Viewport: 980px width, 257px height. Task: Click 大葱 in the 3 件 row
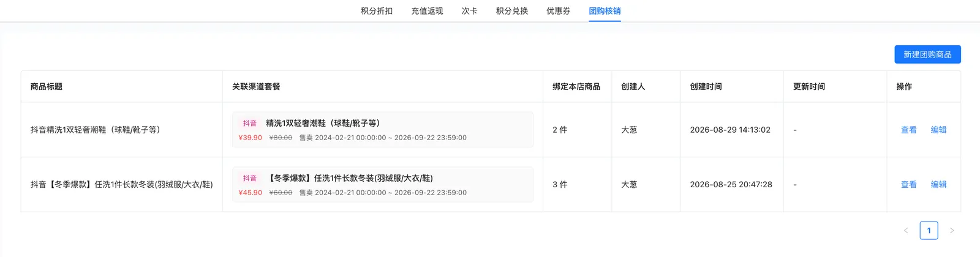coord(629,184)
